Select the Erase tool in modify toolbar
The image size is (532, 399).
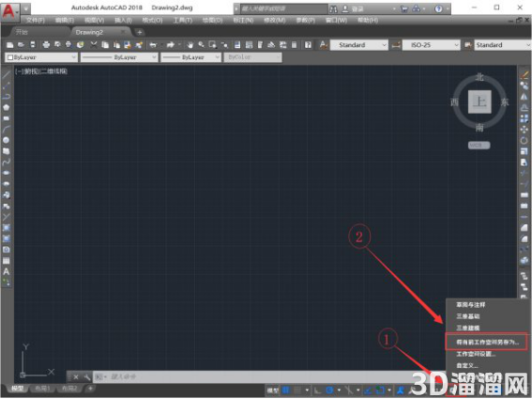(x=524, y=75)
